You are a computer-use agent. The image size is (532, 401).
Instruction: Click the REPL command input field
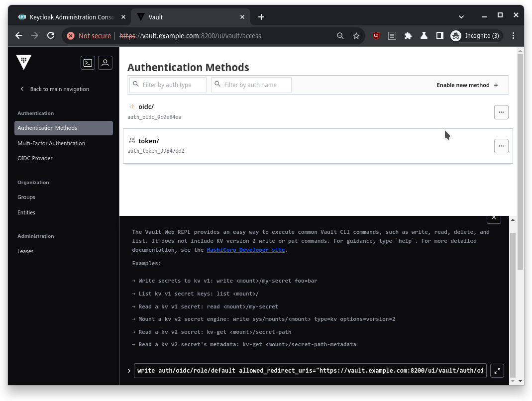click(x=311, y=371)
